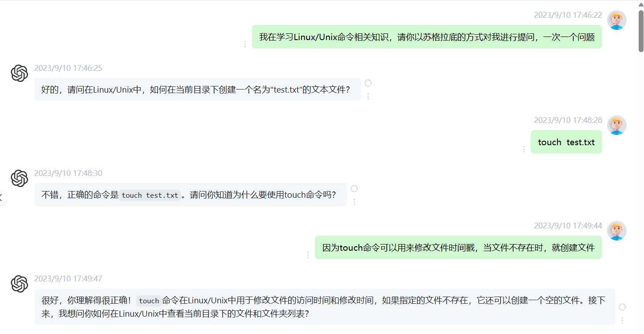Click the user avatar at 17:46:22
644x334 pixels.
tap(617, 20)
